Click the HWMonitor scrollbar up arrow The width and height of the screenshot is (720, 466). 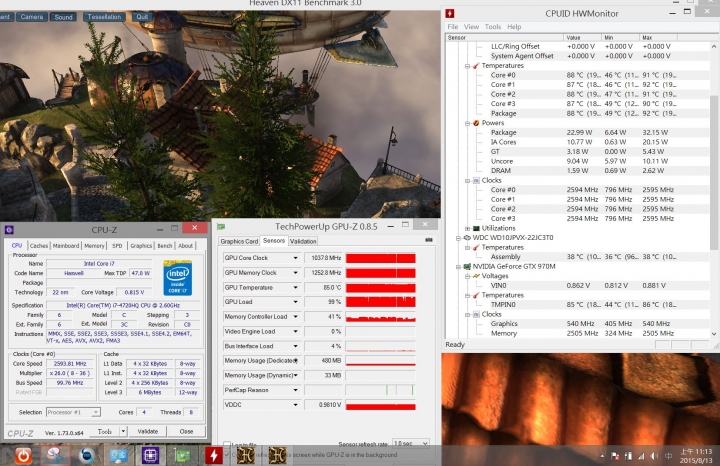click(x=714, y=46)
